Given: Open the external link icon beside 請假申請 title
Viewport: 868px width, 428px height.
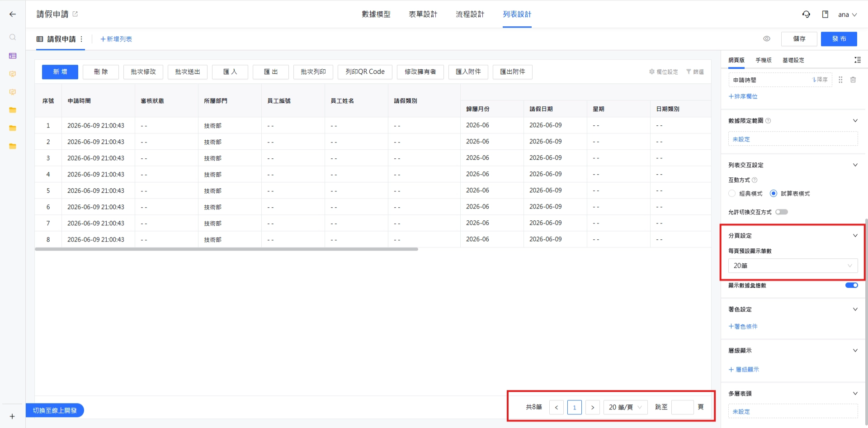Looking at the screenshot, I should (75, 14).
